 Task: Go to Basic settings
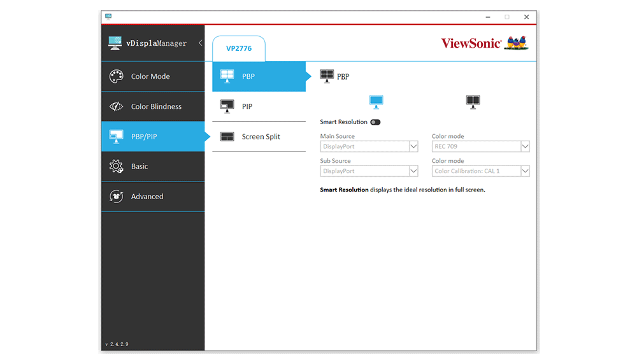[x=153, y=166]
